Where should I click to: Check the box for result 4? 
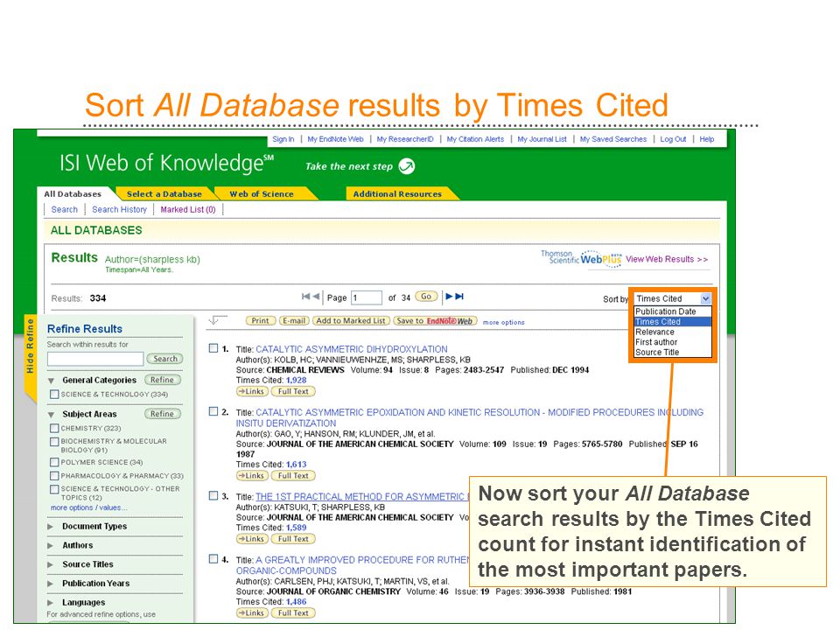click(213, 559)
